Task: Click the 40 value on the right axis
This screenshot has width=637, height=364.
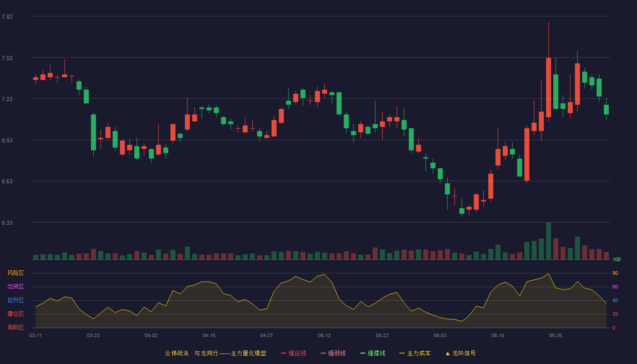Action: [x=615, y=300]
